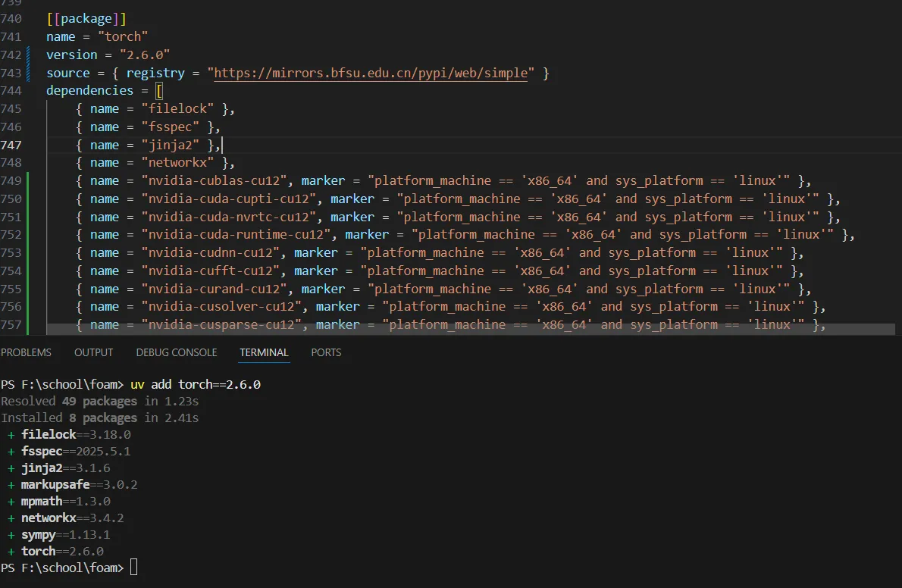Click line number 747 in the gutter
902x588 pixels.
(x=11, y=145)
